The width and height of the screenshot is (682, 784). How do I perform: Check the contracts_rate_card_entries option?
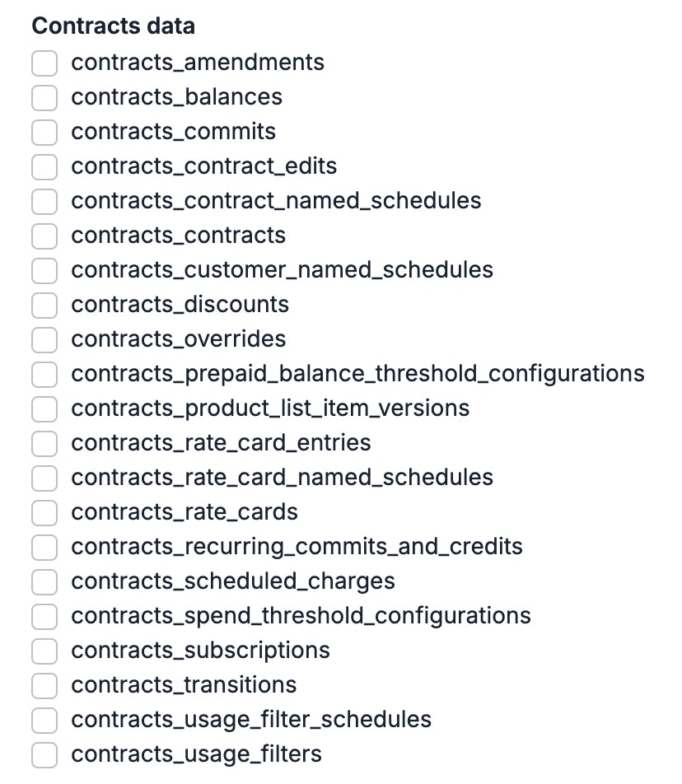[44, 443]
